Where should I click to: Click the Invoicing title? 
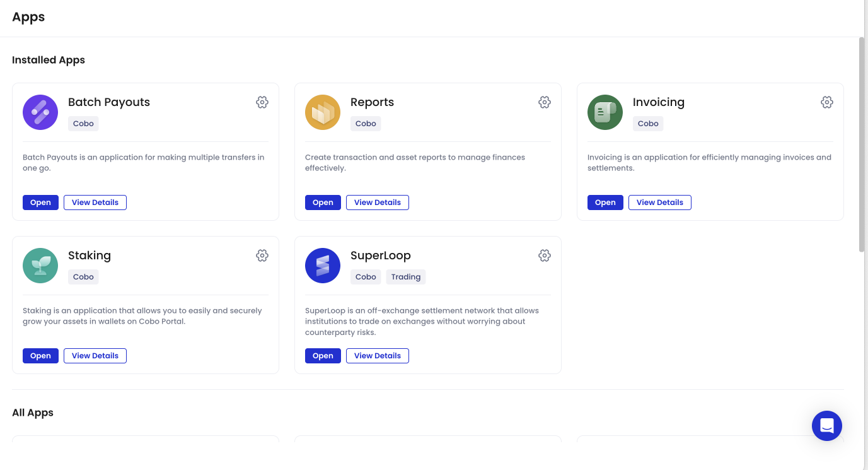point(659,102)
